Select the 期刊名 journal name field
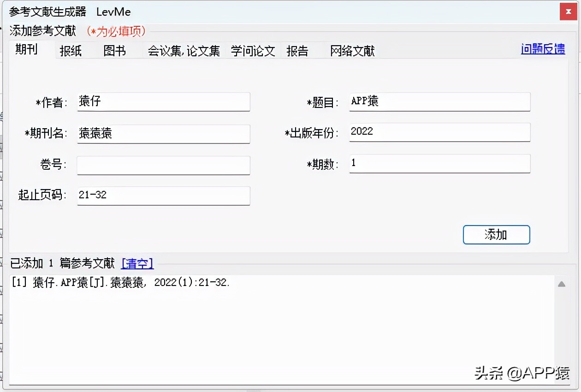 [x=163, y=134]
